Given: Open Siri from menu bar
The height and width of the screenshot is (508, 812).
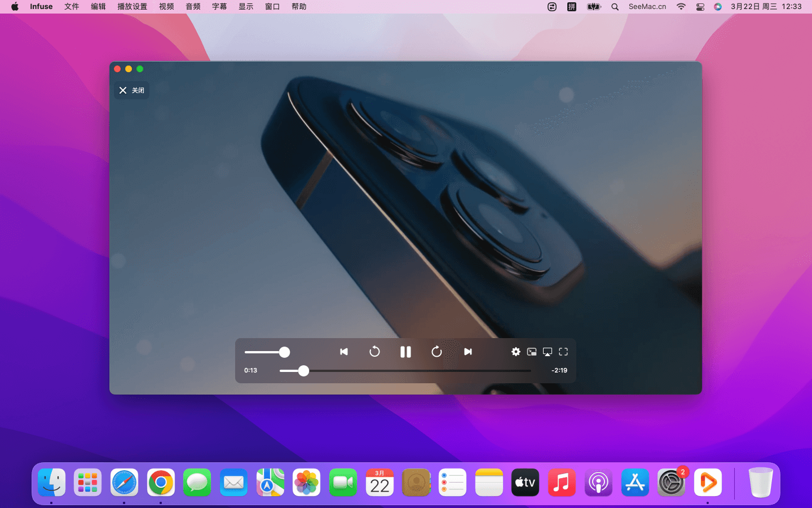Looking at the screenshot, I should (718, 7).
